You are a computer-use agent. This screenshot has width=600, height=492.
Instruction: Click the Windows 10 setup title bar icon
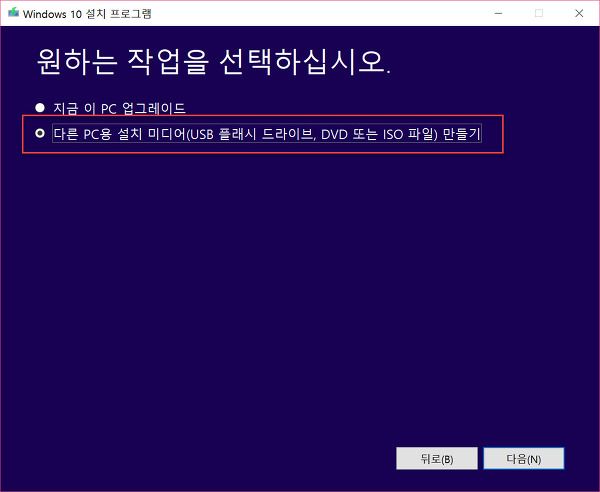click(13, 13)
